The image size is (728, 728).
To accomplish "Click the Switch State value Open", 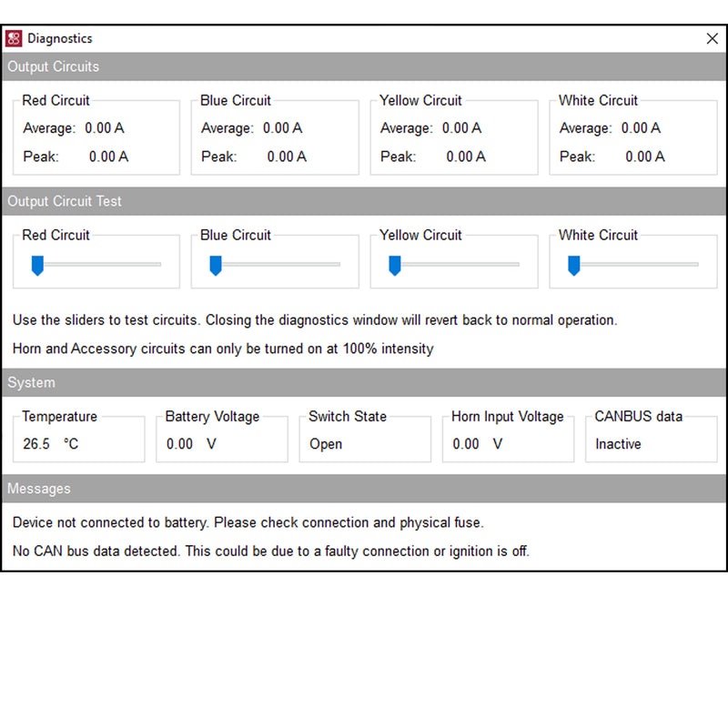I will (326, 444).
